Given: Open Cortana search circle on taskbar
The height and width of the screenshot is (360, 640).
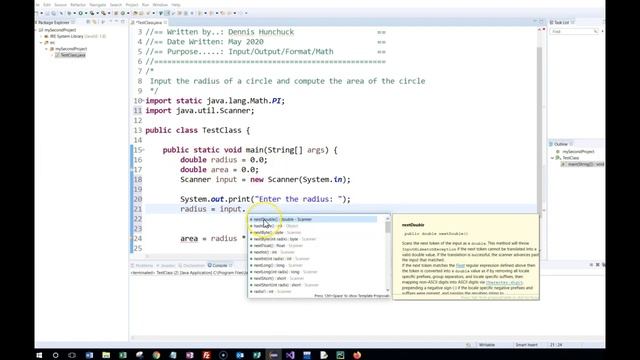Looking at the screenshot, I should pyautogui.click(x=56, y=355).
